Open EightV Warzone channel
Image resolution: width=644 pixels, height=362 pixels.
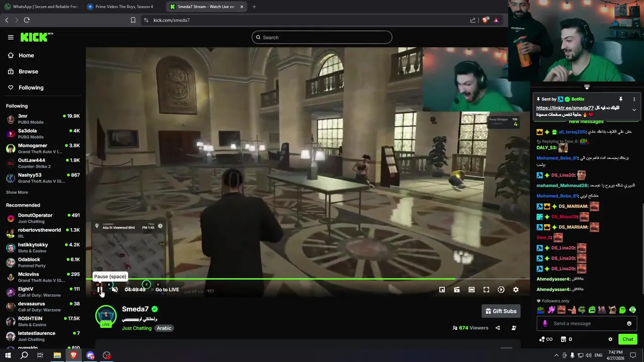click(43, 292)
